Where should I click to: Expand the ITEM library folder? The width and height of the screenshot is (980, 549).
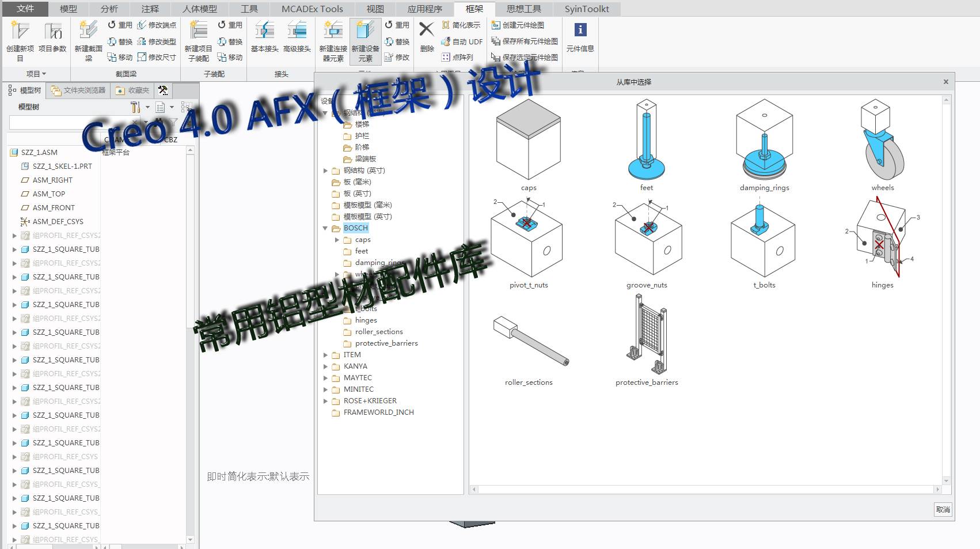pyautogui.click(x=325, y=355)
